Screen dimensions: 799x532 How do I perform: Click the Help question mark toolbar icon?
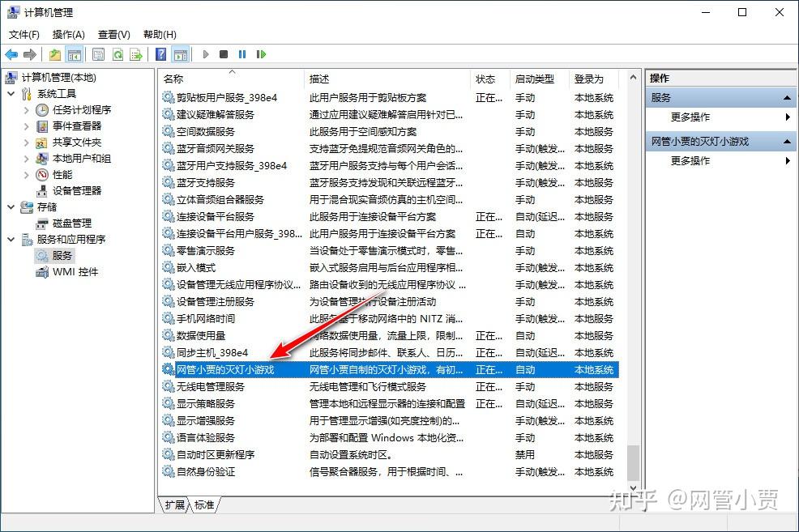click(x=160, y=54)
